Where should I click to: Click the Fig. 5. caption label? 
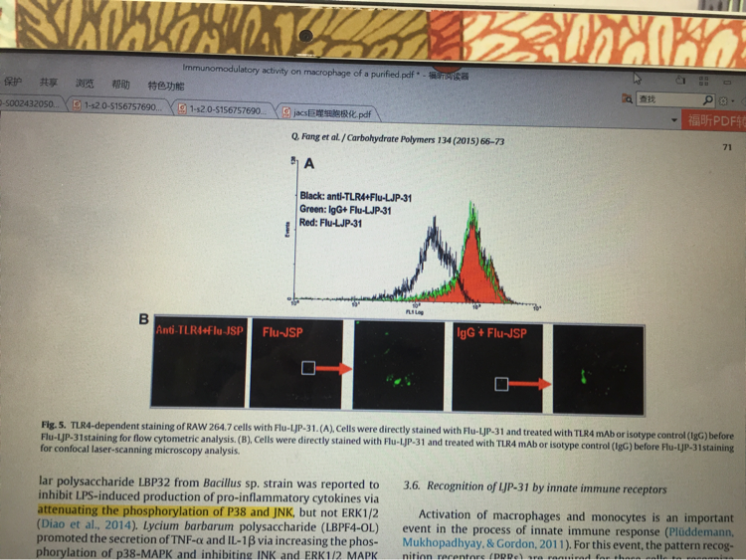54,425
